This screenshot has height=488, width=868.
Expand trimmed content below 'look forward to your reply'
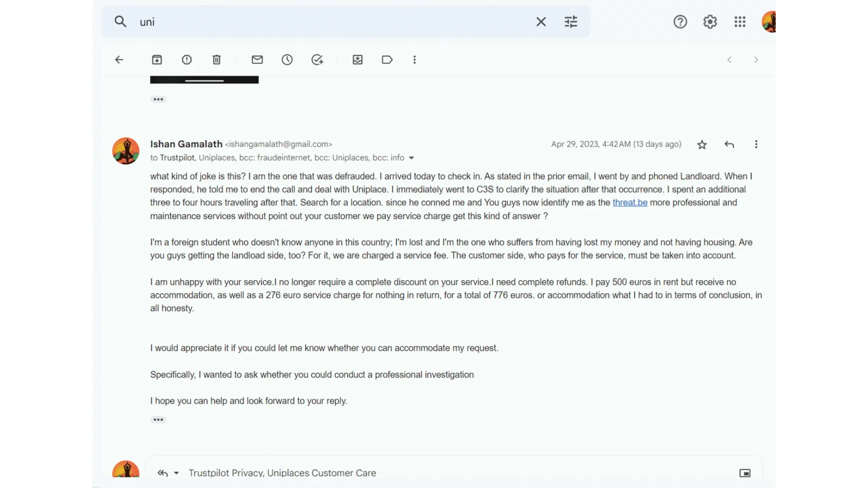tap(158, 420)
